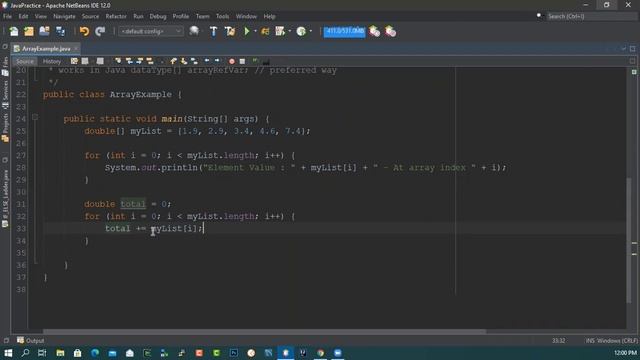Click the globe browser icon in toolbar
Screen dimensions: 640x360
coord(194,31)
